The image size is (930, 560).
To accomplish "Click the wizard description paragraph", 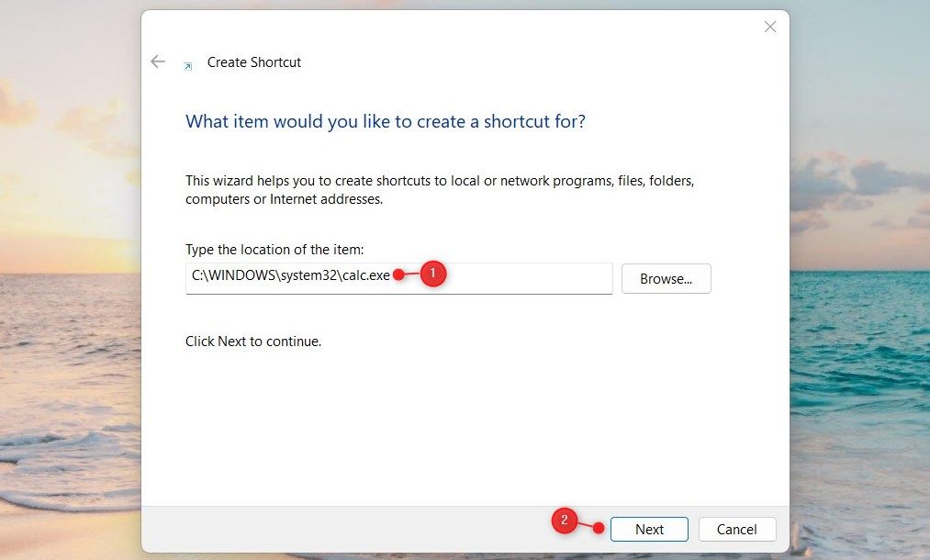I will click(x=440, y=190).
